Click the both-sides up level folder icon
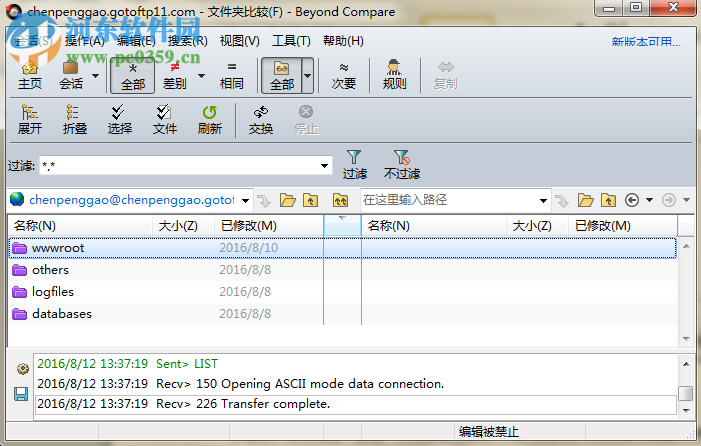 point(341,200)
